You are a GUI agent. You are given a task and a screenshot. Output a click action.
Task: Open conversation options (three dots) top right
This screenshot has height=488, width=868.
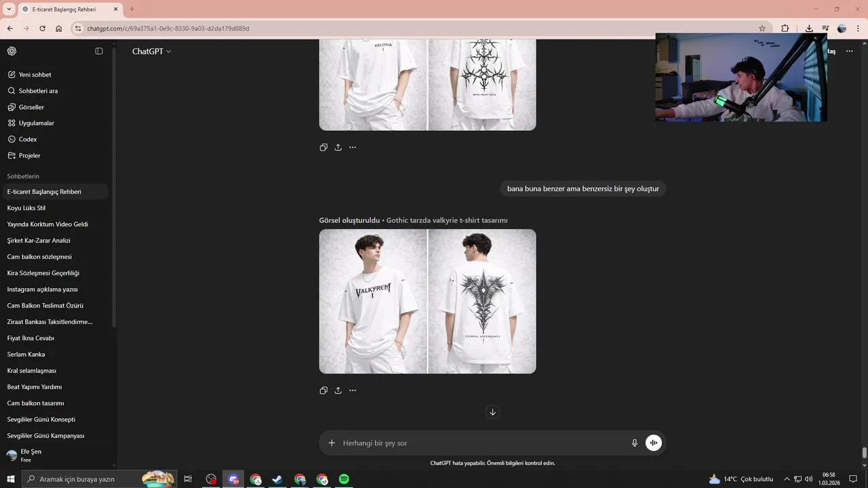[849, 52]
